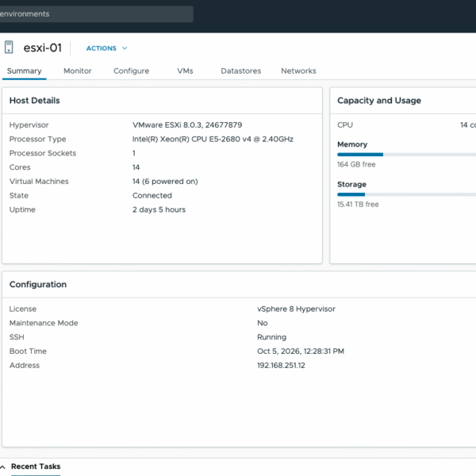This screenshot has height=476, width=476.
Task: Click the 15.41 TB free label
Action: coord(358,205)
